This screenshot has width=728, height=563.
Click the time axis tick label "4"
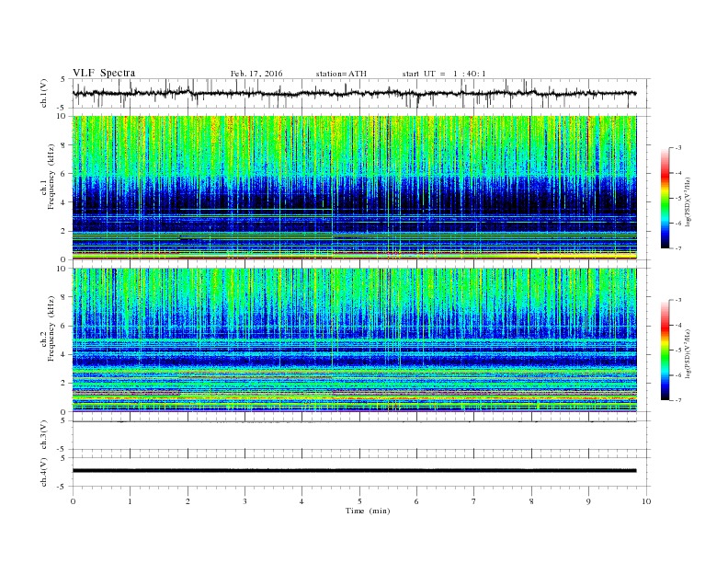(x=301, y=501)
